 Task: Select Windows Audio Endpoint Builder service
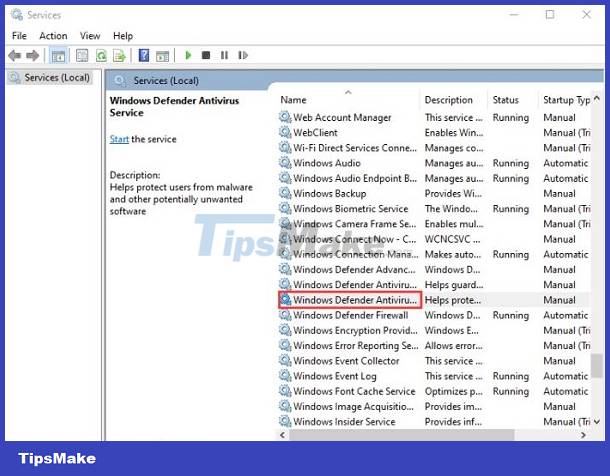[x=434, y=178]
